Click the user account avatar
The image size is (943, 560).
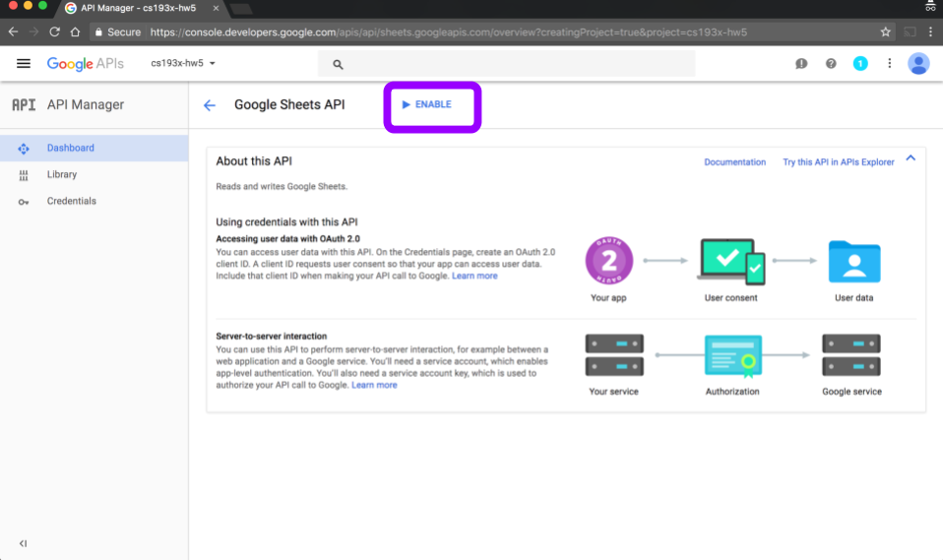coord(918,64)
